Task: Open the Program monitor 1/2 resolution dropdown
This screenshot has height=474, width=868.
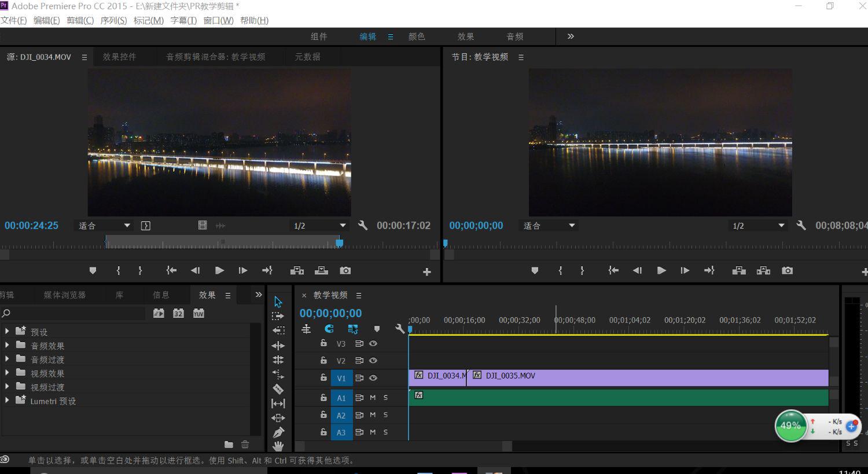Action: click(x=758, y=226)
